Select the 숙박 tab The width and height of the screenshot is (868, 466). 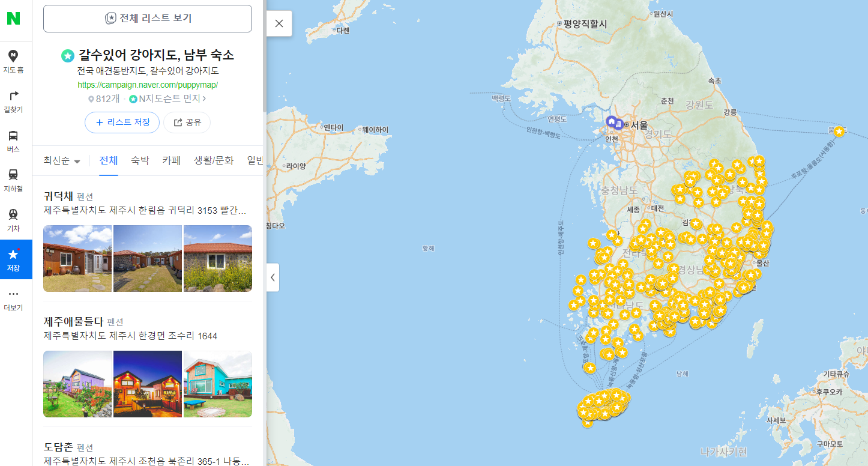140,160
